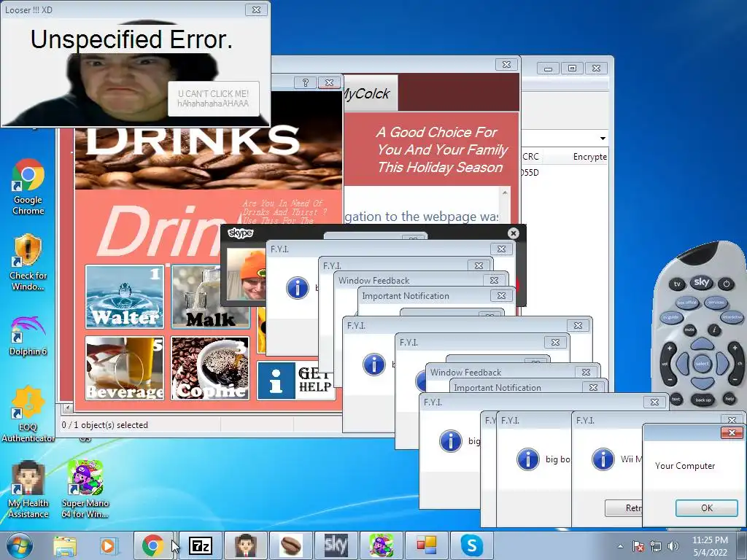747x560 pixels.
Task: Switch to the 7-Zip taskbar button
Action: click(200, 545)
